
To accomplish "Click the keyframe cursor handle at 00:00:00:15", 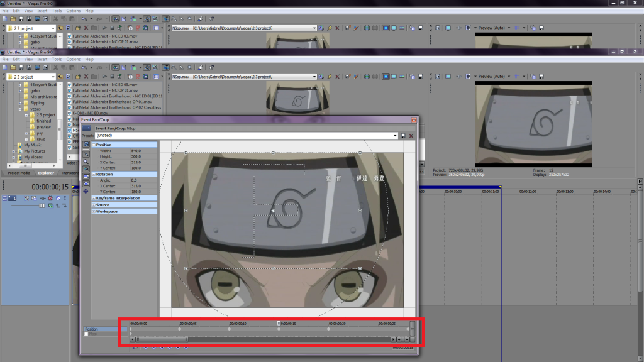I will (279, 324).
